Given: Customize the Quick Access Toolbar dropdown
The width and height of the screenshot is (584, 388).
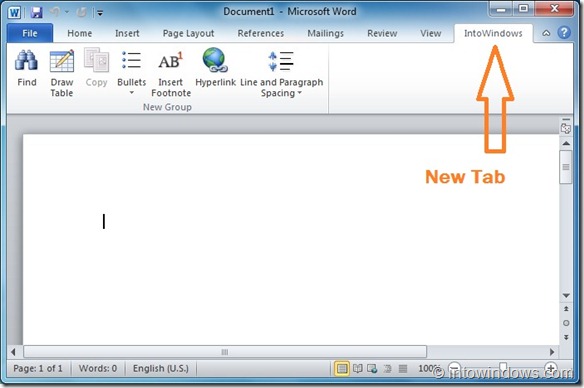Looking at the screenshot, I should [x=100, y=13].
